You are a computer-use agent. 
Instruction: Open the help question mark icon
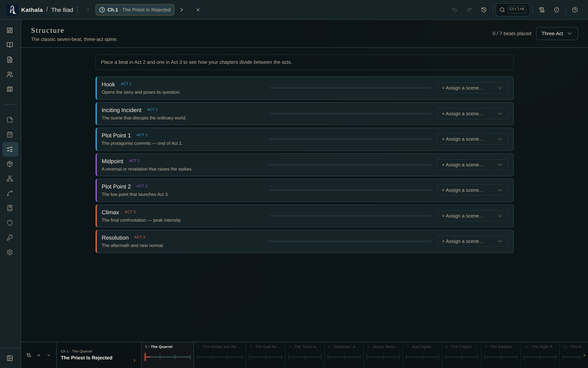point(575,10)
